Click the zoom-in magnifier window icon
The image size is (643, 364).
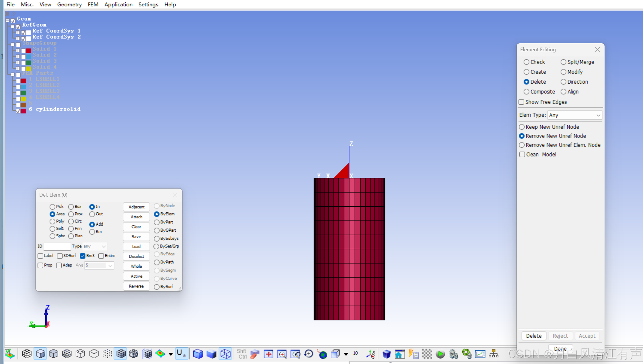tap(282, 354)
